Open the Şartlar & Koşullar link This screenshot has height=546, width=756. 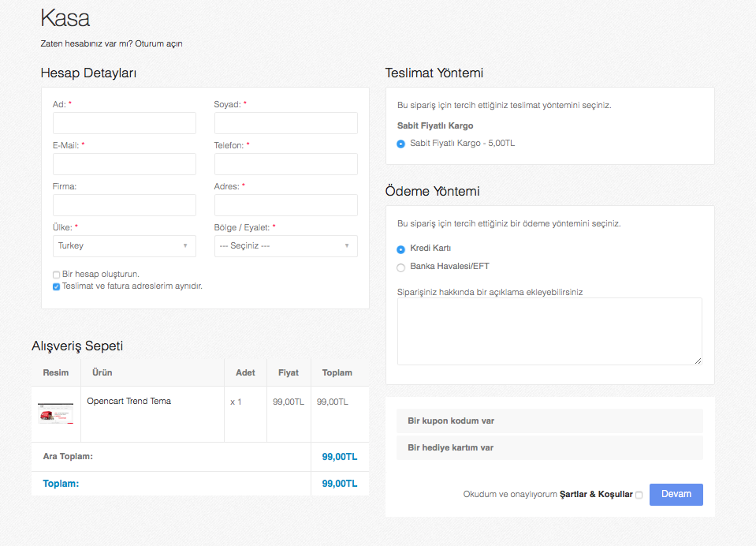click(595, 495)
